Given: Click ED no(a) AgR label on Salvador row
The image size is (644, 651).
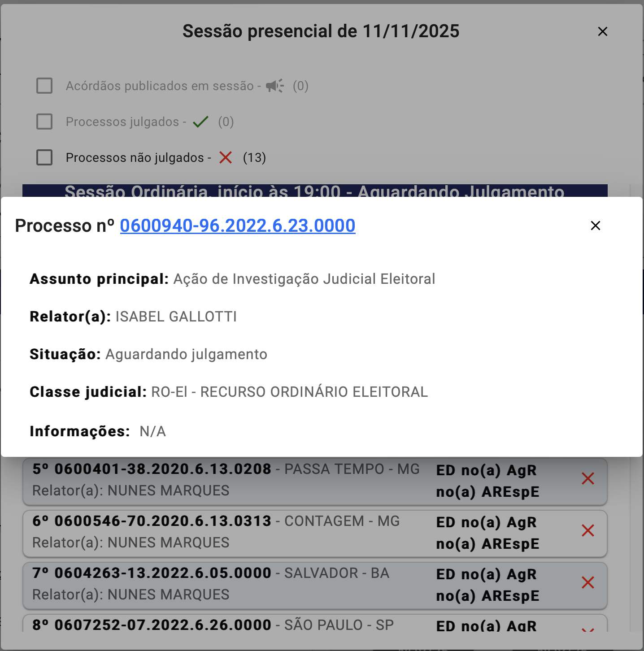Looking at the screenshot, I should [x=487, y=574].
